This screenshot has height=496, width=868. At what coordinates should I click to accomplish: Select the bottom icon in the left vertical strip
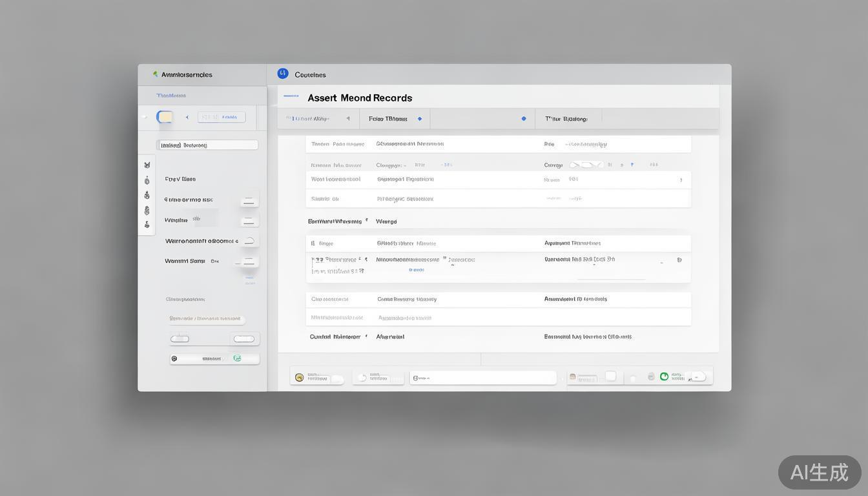[x=147, y=225]
